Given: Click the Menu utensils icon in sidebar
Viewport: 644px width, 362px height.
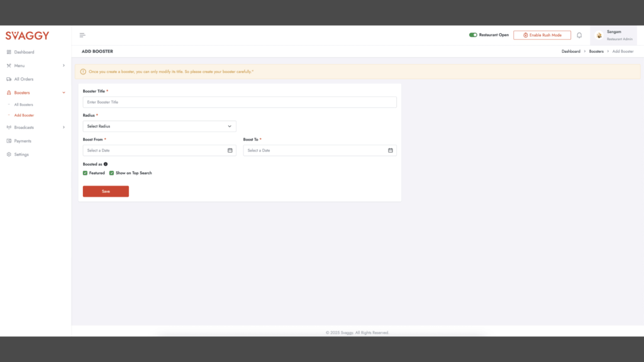Looking at the screenshot, I should point(9,65).
